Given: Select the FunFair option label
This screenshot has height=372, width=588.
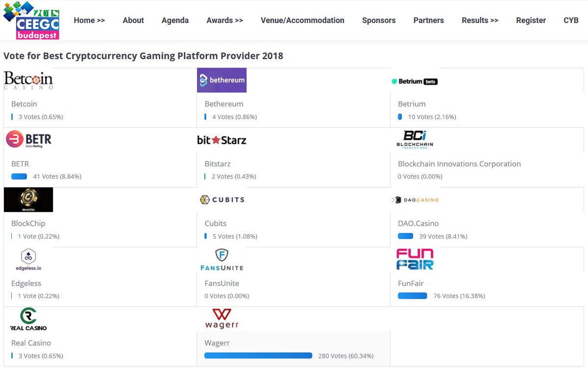Looking at the screenshot, I should point(411,283).
